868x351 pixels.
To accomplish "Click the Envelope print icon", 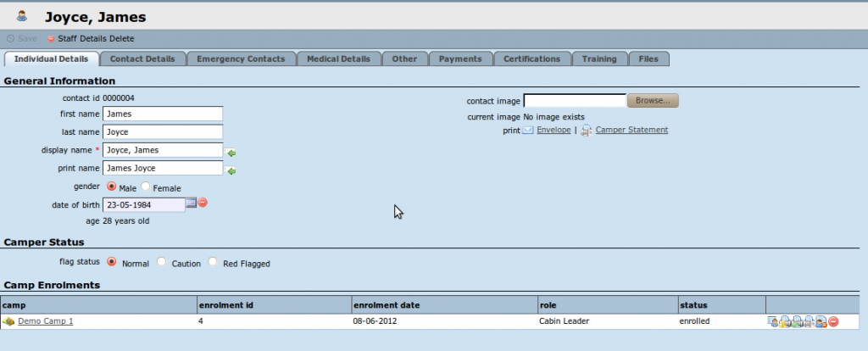I will 528,131.
